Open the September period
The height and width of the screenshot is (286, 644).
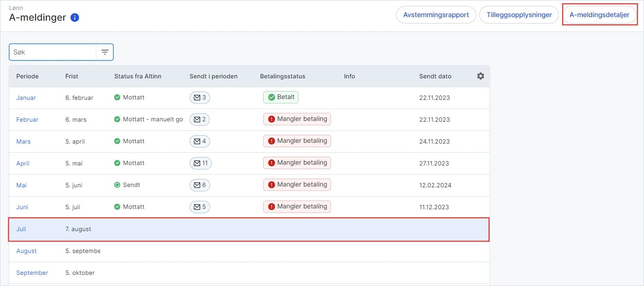32,273
